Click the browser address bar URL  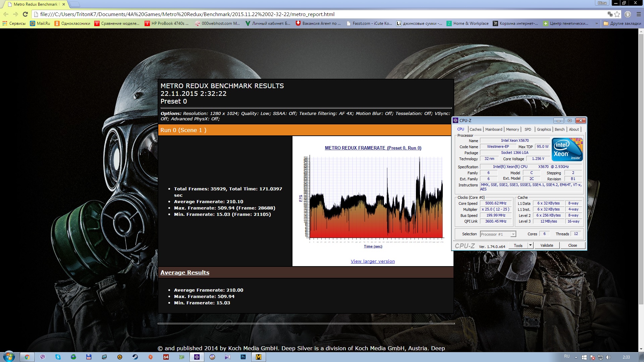(x=187, y=14)
